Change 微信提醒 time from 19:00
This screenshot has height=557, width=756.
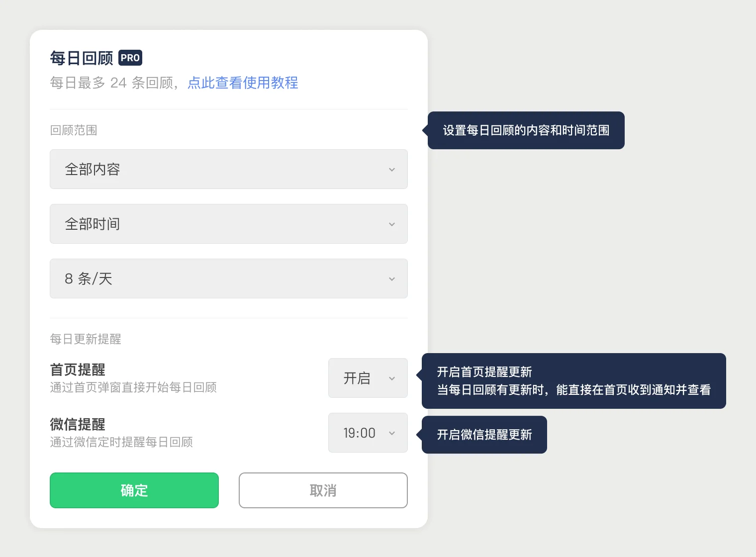tap(368, 433)
